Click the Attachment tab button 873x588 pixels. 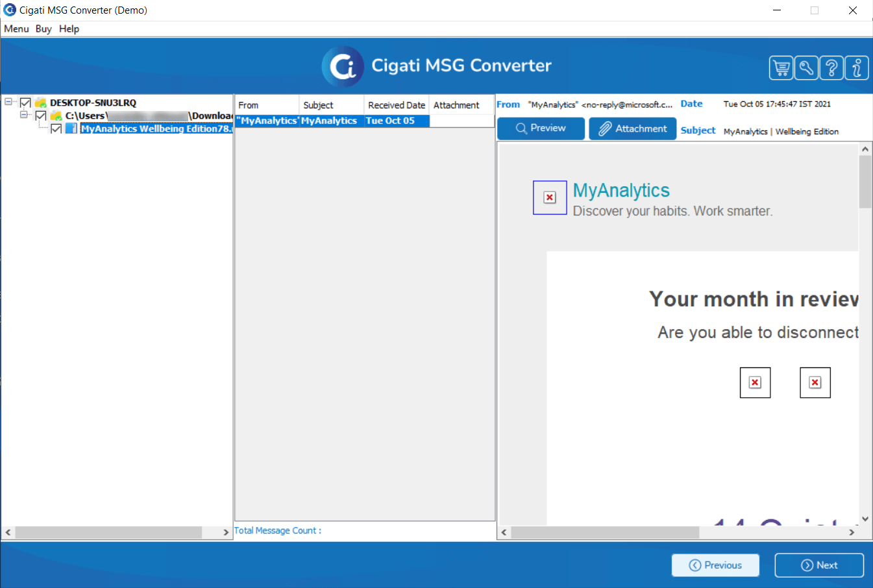pos(633,129)
